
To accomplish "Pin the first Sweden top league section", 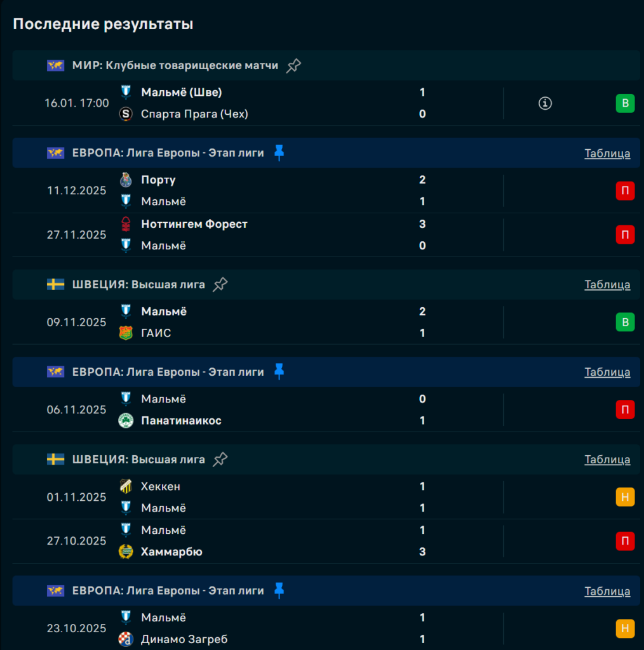I will point(220,284).
